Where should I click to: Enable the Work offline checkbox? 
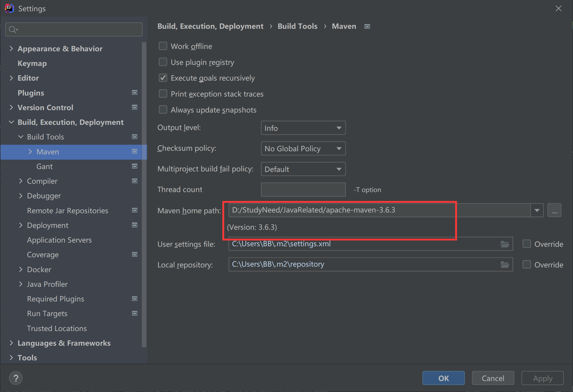click(163, 46)
